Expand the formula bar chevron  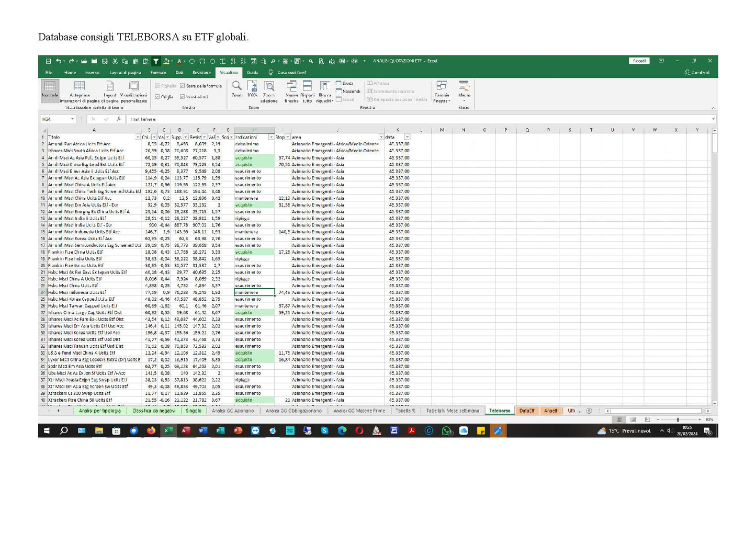pos(714,119)
